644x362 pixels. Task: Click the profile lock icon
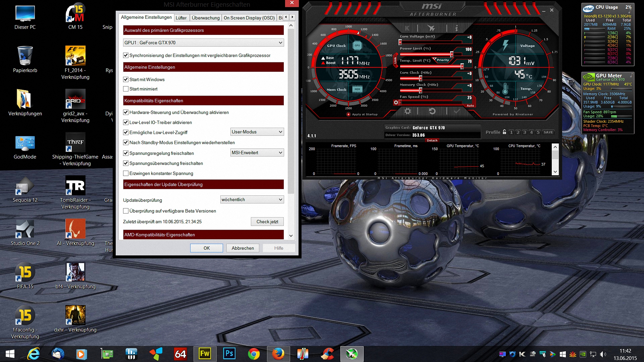(504, 132)
